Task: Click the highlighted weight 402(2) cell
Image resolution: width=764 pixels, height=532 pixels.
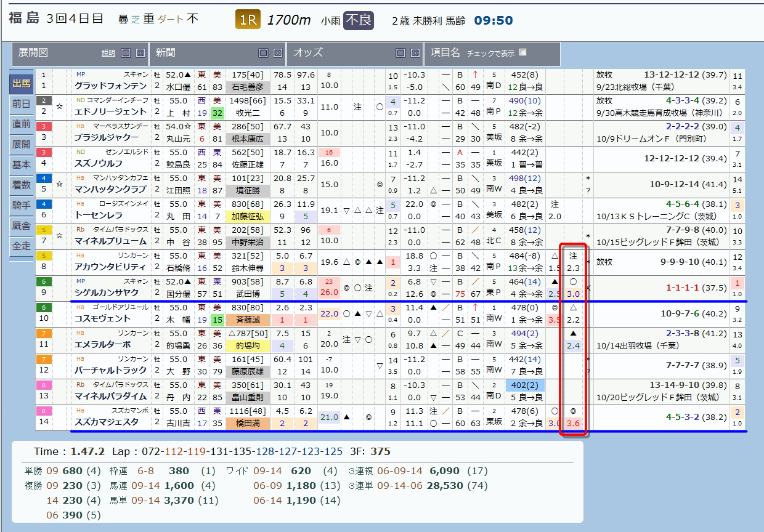Action: coord(524,384)
